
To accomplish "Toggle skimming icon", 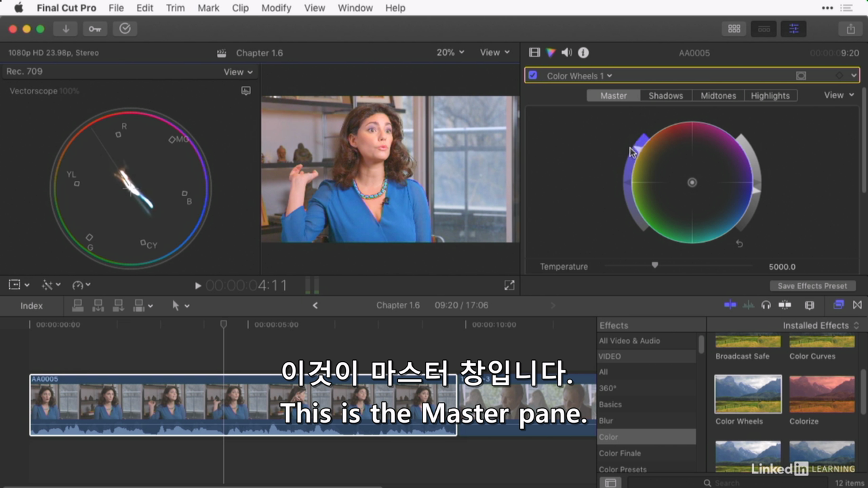I will pos(730,305).
